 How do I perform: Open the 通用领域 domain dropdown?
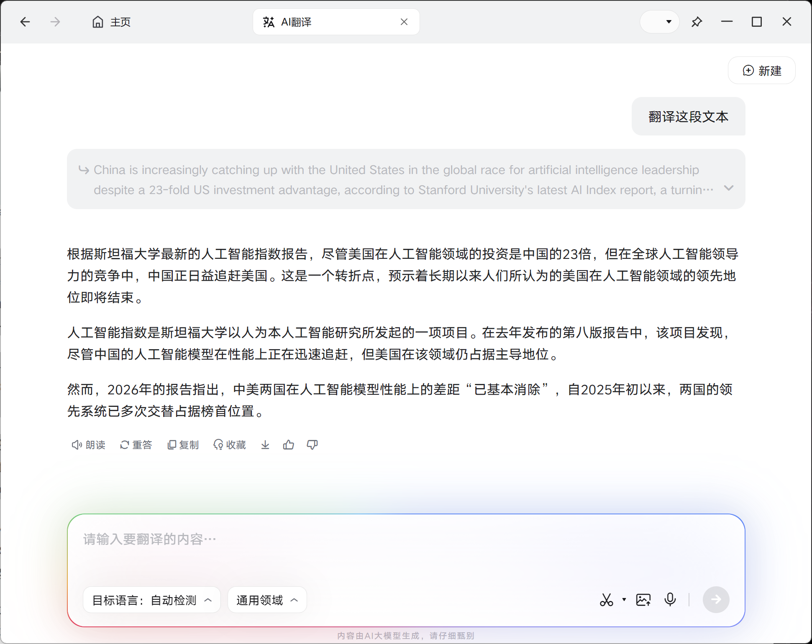(x=267, y=600)
